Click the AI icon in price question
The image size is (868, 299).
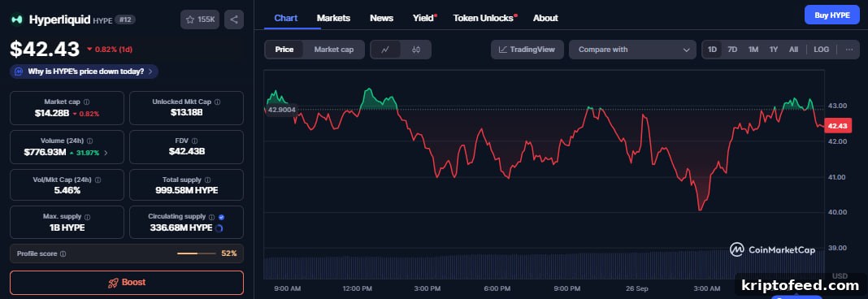point(19,71)
